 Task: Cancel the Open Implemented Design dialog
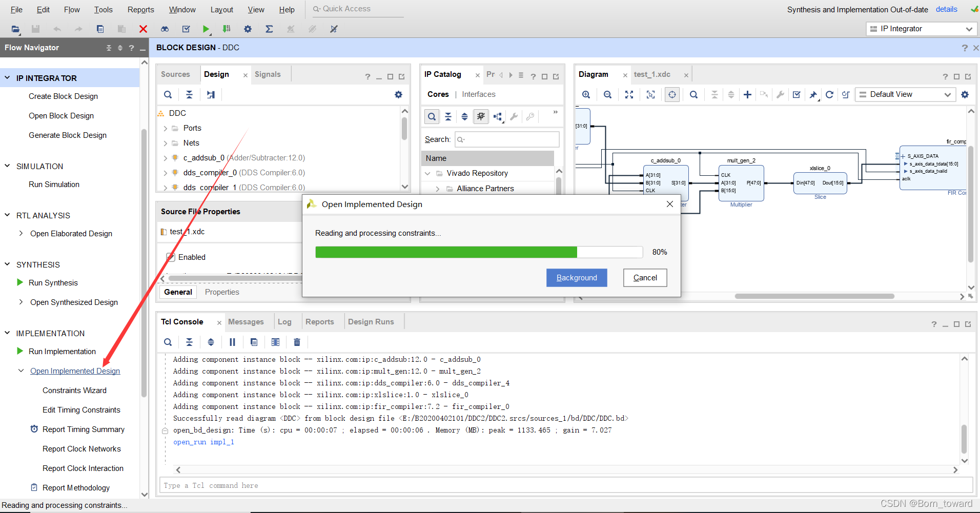pyautogui.click(x=645, y=278)
